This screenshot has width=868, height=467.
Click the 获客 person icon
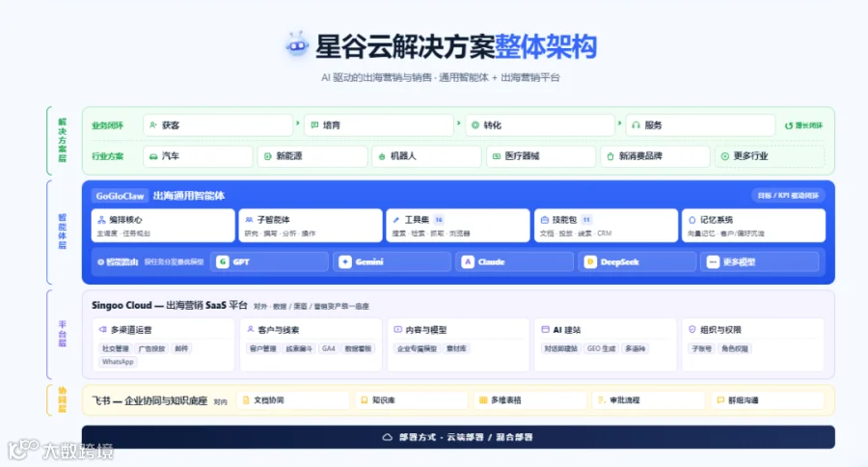pyautogui.click(x=153, y=125)
